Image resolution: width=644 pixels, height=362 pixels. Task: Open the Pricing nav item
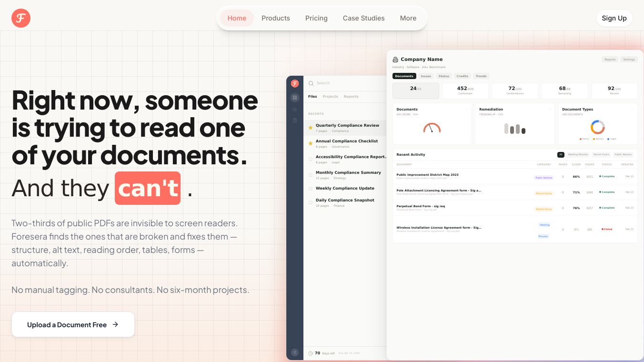316,18
